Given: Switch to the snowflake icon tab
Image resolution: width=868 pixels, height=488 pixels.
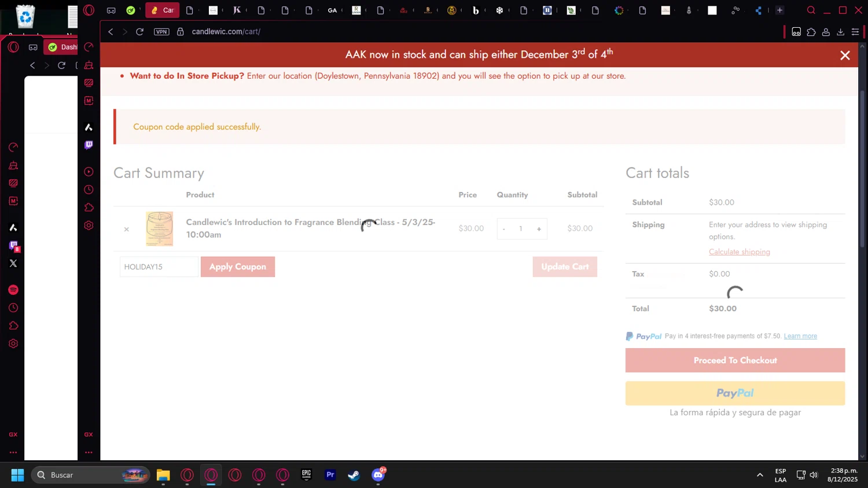Looking at the screenshot, I should pos(499,10).
